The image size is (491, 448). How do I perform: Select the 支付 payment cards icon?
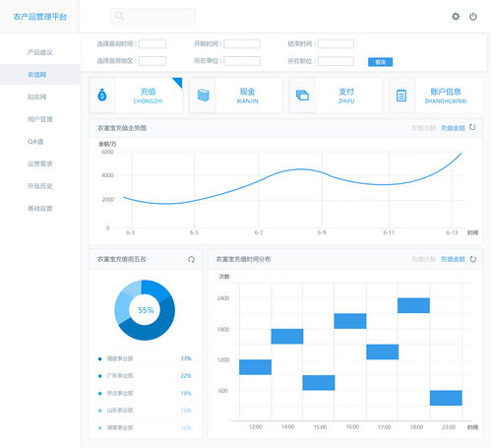[302, 96]
